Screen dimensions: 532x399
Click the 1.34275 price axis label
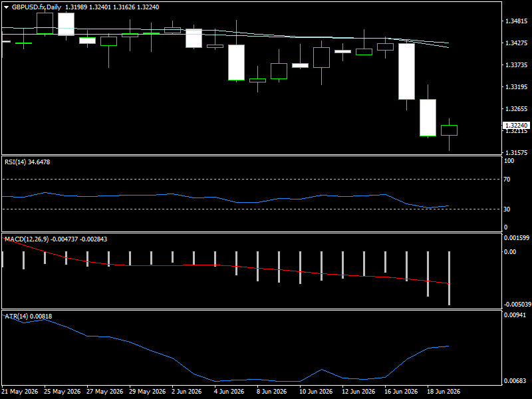(x=517, y=43)
